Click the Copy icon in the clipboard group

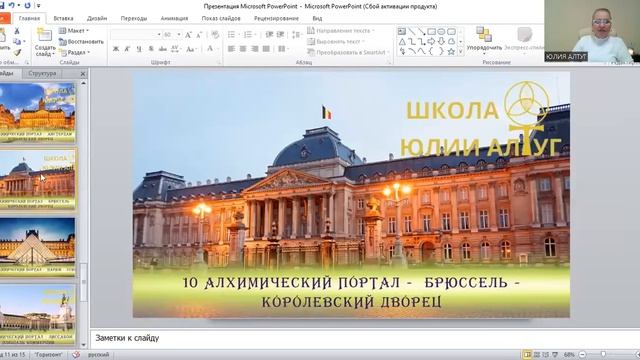[x=17, y=42]
